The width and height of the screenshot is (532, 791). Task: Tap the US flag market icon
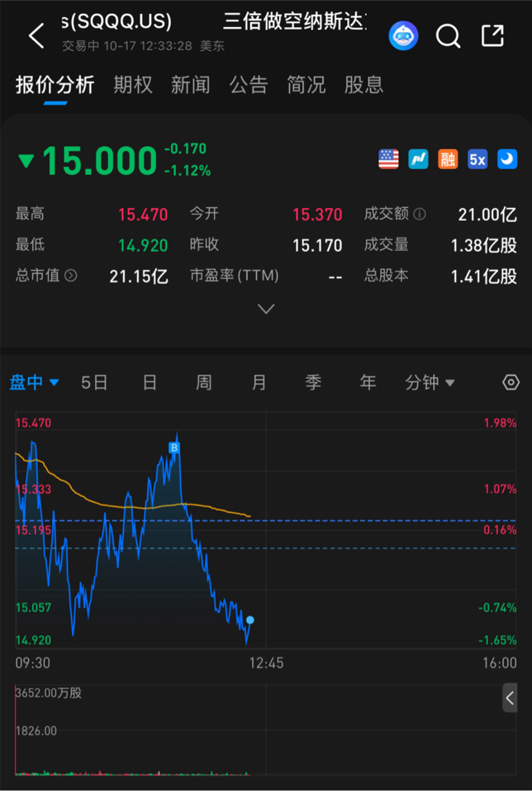tap(389, 159)
